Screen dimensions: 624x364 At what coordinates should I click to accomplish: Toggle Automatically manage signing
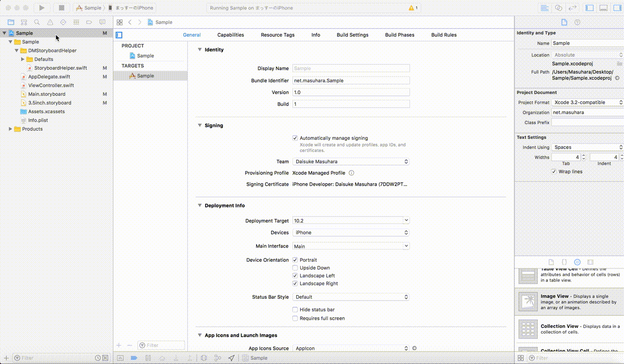tap(295, 138)
